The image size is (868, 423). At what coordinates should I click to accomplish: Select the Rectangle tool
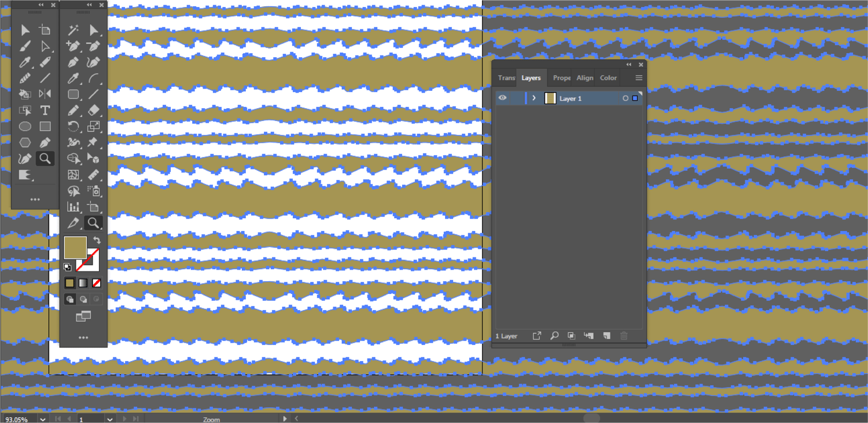[x=45, y=126]
